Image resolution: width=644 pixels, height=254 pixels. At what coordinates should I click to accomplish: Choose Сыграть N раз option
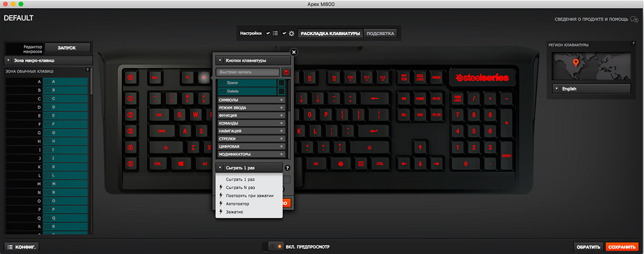coord(249,188)
